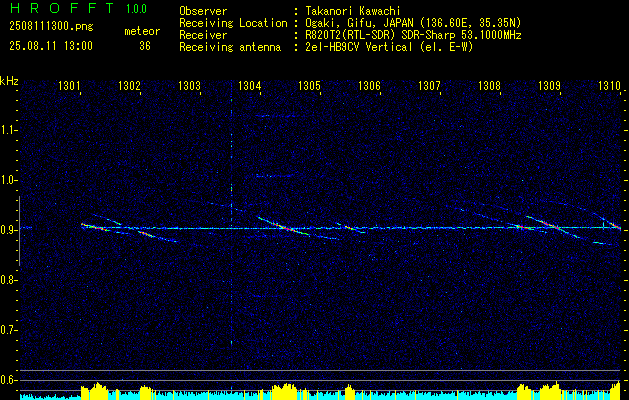The height and width of the screenshot is (400, 629).
Task: Click the 1303 time marker
Action: [189, 85]
